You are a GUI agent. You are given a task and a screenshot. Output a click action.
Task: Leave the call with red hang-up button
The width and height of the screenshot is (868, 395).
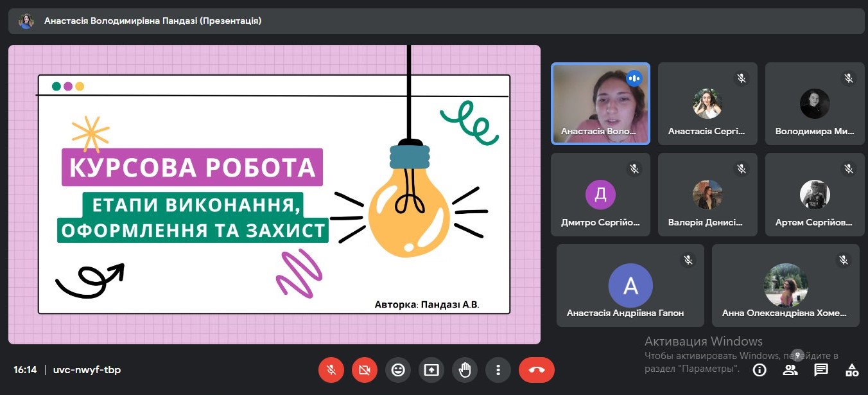pyautogui.click(x=537, y=370)
